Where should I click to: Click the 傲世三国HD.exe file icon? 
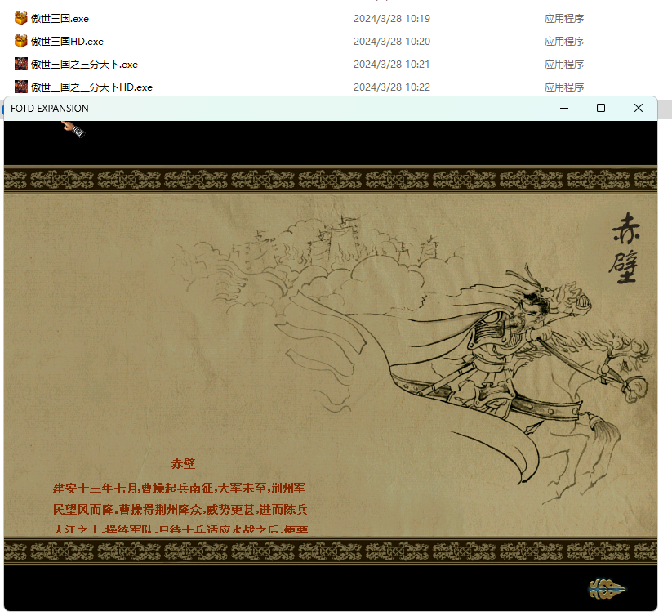[21, 41]
